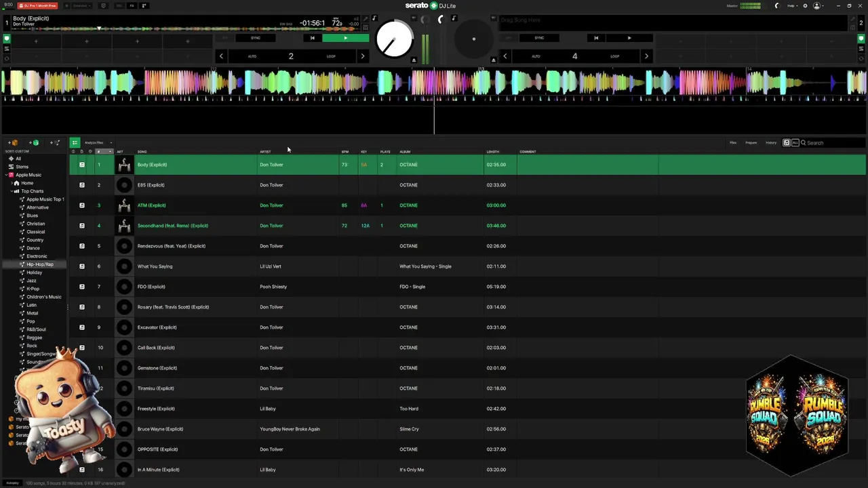Click Apple Music icon on Secondhand row

(x=82, y=226)
